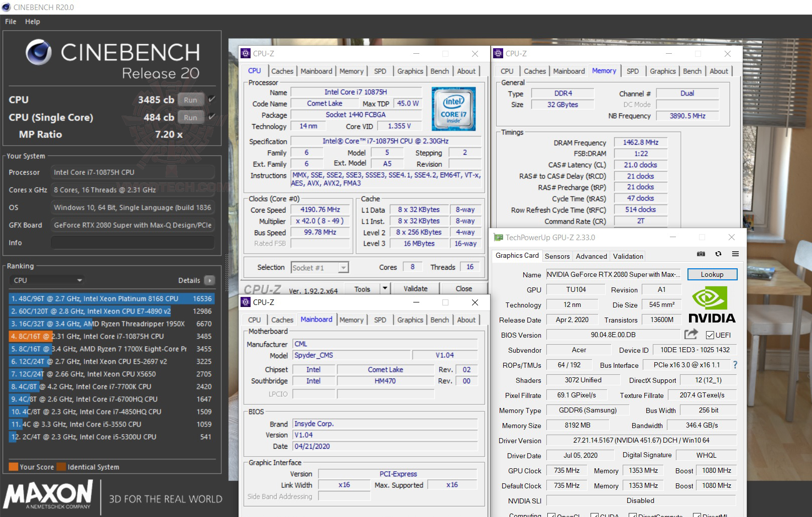Viewport: 812px width, 517px height.
Task: Click the title bar icon of the CPU-Z Motherboard window
Action: pyautogui.click(x=246, y=302)
